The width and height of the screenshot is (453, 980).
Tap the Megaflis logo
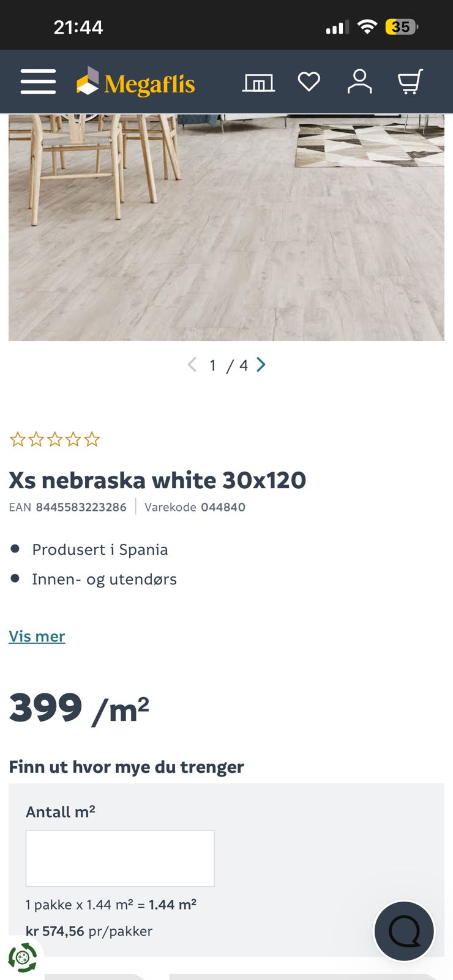coord(135,82)
